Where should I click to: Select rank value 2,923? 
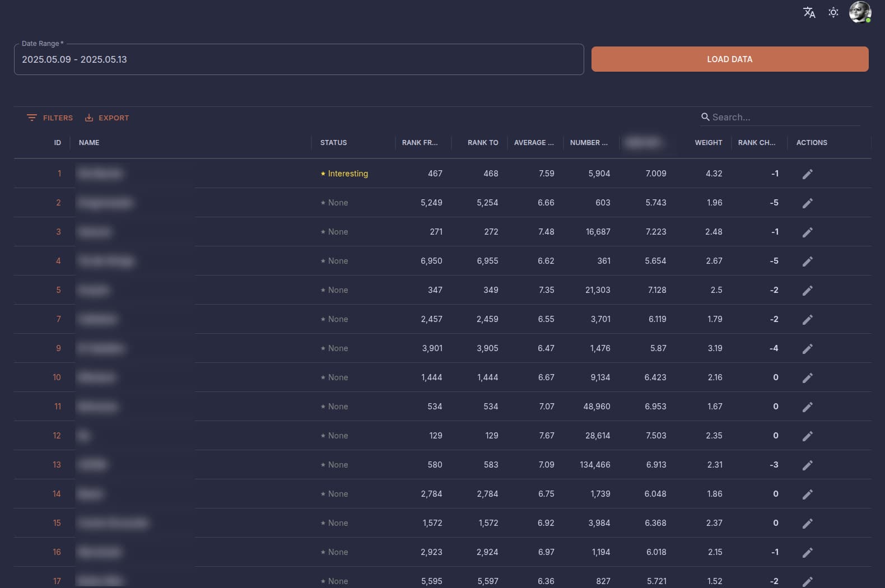(431, 552)
